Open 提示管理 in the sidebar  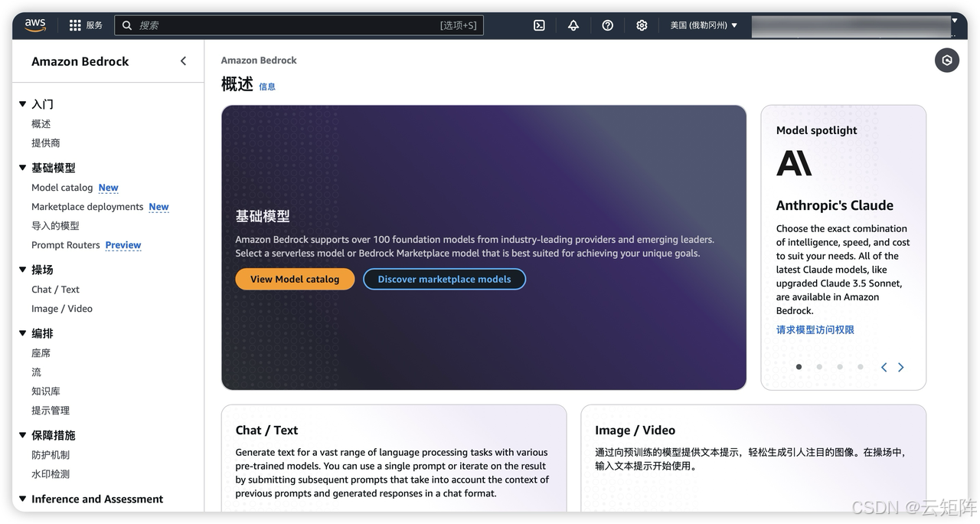click(x=51, y=411)
